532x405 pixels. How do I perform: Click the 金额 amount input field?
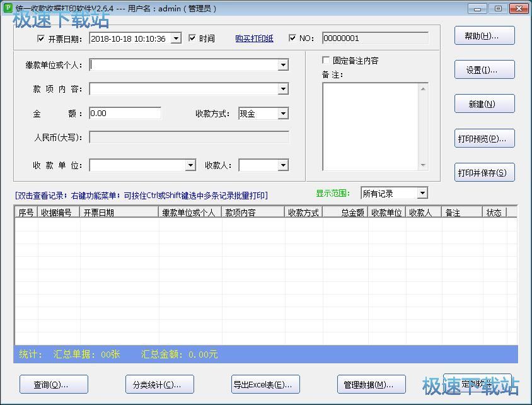pyautogui.click(x=125, y=114)
